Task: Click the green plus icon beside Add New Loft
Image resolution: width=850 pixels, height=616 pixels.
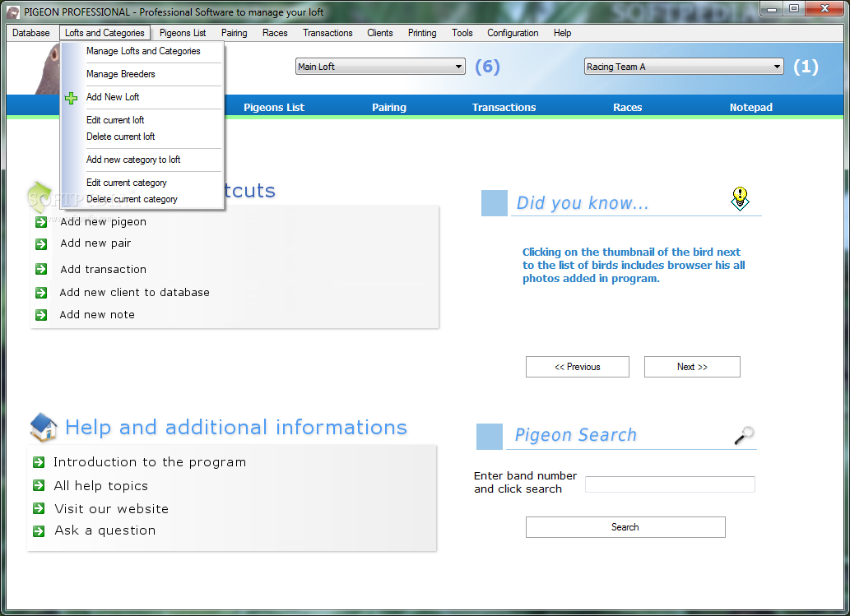Action: pos(71,98)
